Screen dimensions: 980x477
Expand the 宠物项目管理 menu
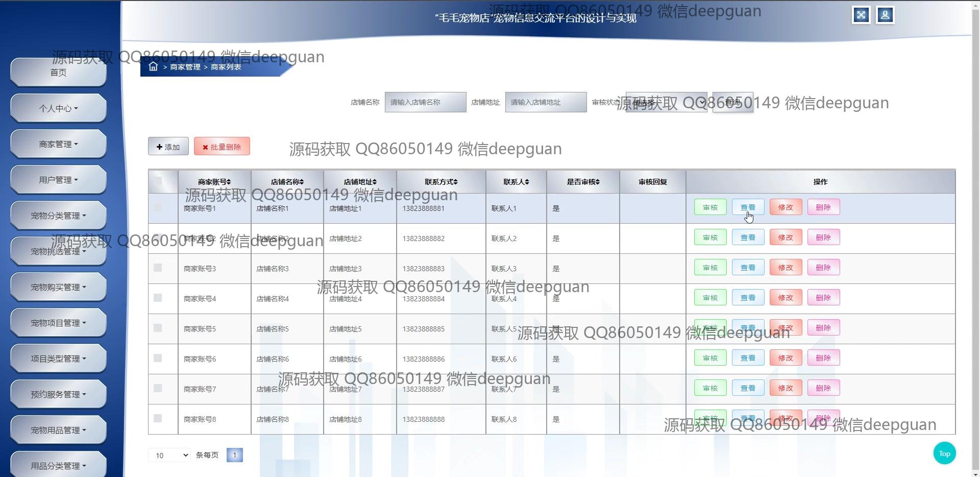[x=58, y=323]
